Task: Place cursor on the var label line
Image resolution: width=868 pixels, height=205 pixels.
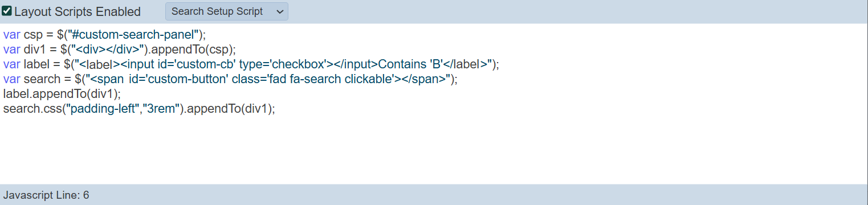Action: (251, 64)
